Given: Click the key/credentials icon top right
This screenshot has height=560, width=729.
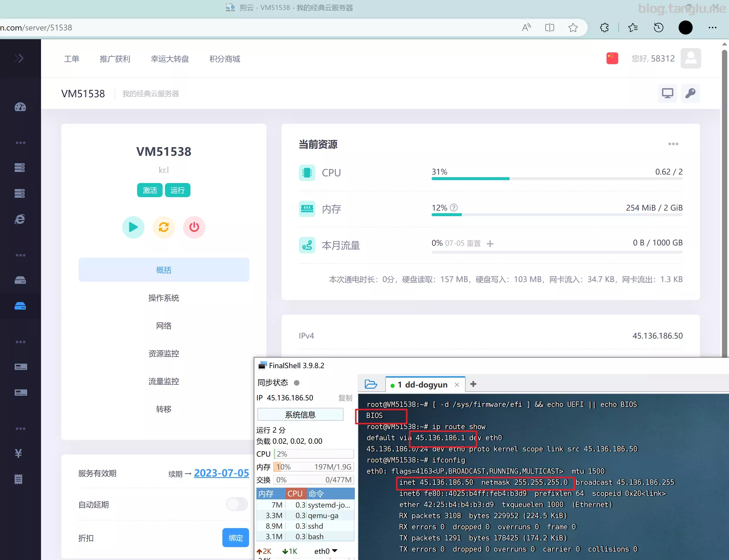Looking at the screenshot, I should 690,93.
